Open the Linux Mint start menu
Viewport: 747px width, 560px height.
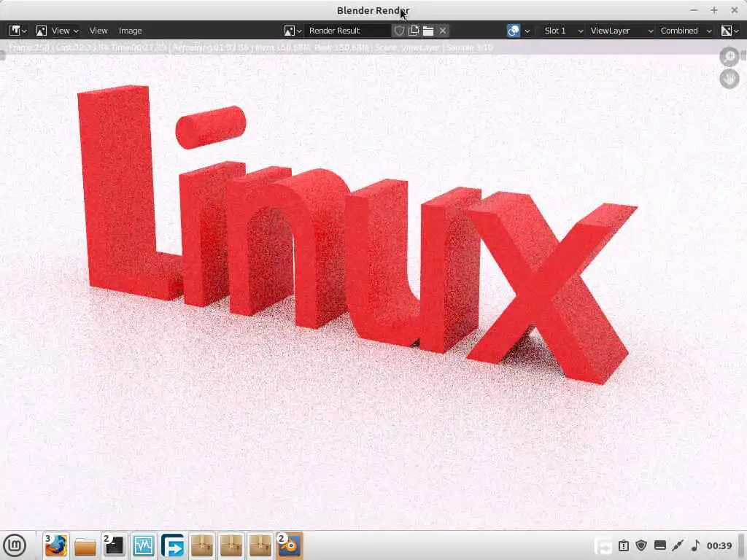point(15,545)
